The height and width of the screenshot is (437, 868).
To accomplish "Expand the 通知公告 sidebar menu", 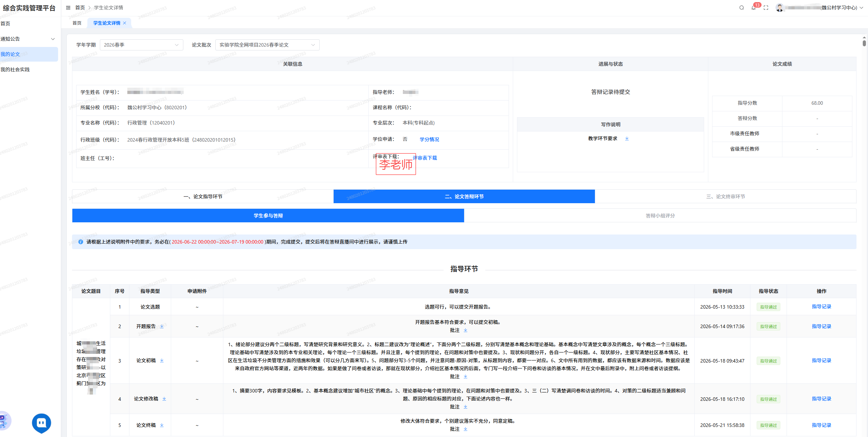I will 29,39.
